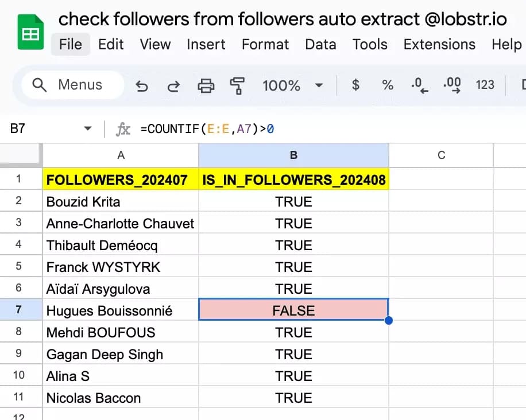Open the Name Box dropdown arrow
Screen dimensions: 526x420
[x=87, y=129]
